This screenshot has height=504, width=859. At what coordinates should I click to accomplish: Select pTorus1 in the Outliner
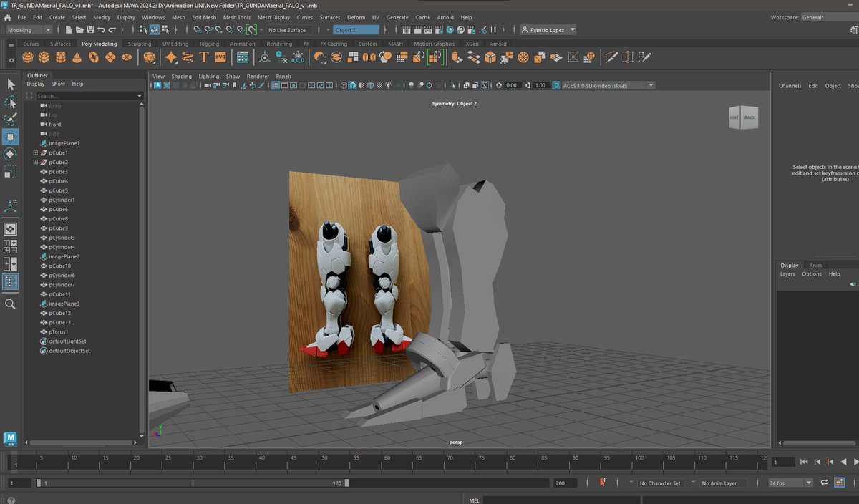(x=59, y=332)
